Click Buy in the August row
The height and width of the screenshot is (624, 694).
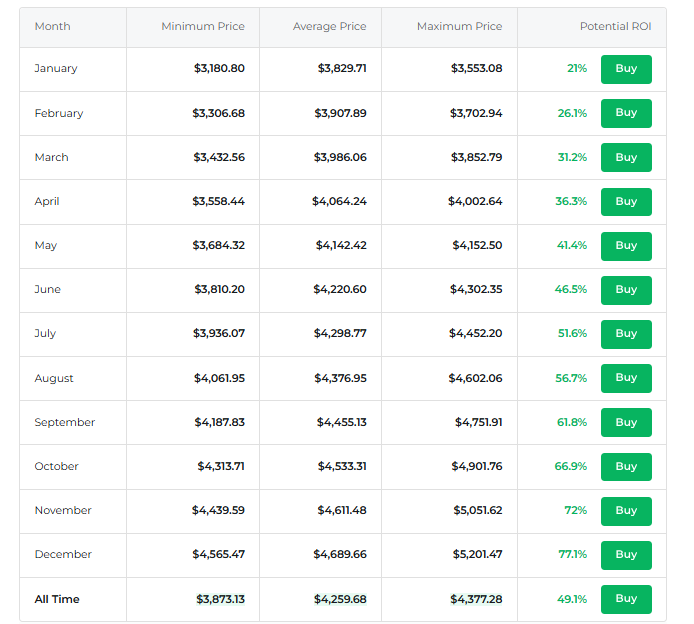click(626, 378)
